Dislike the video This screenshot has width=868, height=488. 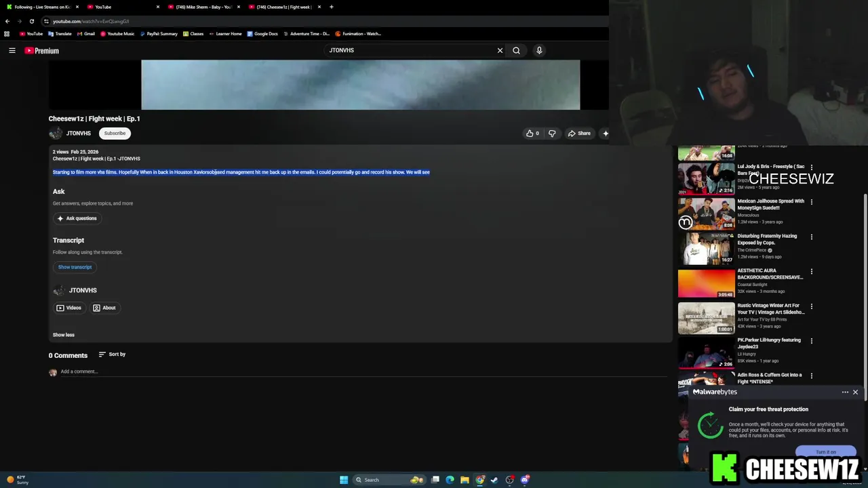tap(552, 134)
